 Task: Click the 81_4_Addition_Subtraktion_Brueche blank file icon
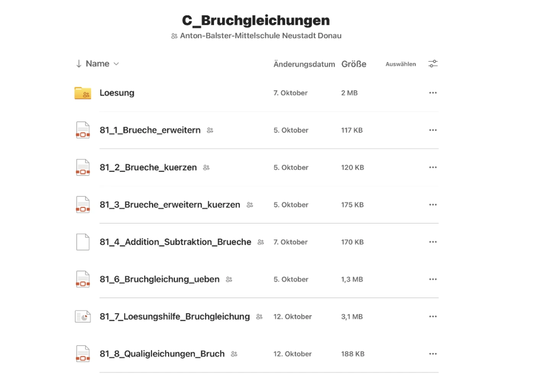tap(83, 242)
